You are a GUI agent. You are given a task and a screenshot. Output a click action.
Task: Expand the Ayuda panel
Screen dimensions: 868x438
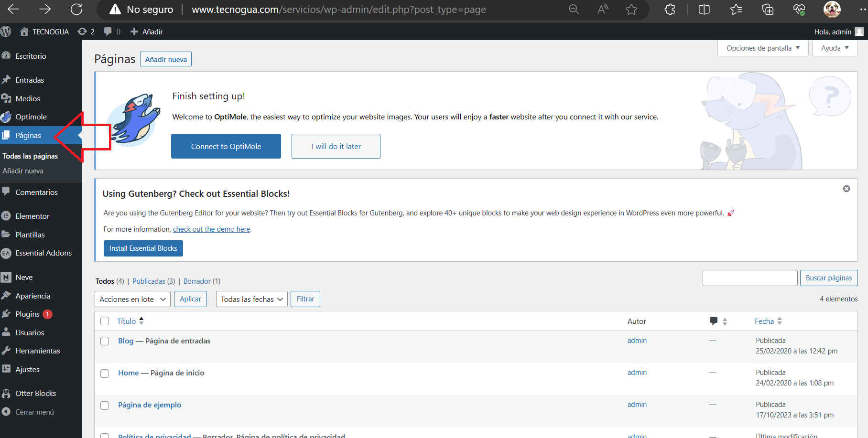835,48
